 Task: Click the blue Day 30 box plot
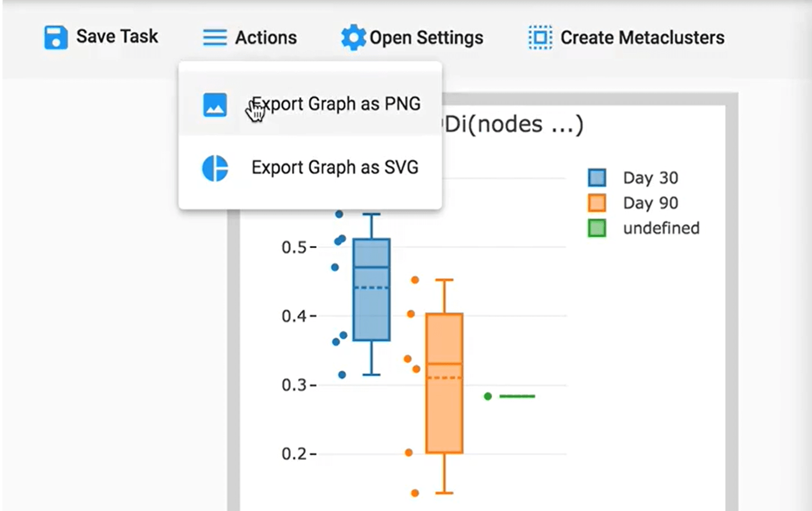[371, 290]
